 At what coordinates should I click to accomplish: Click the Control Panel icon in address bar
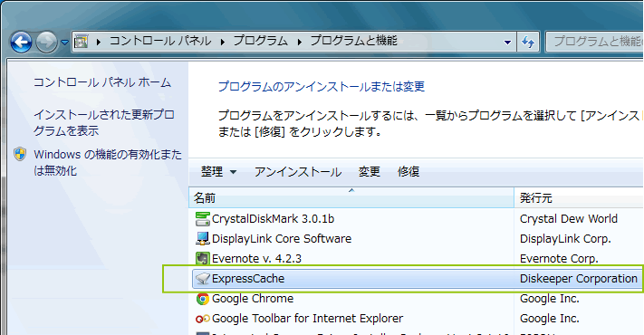coord(81,42)
